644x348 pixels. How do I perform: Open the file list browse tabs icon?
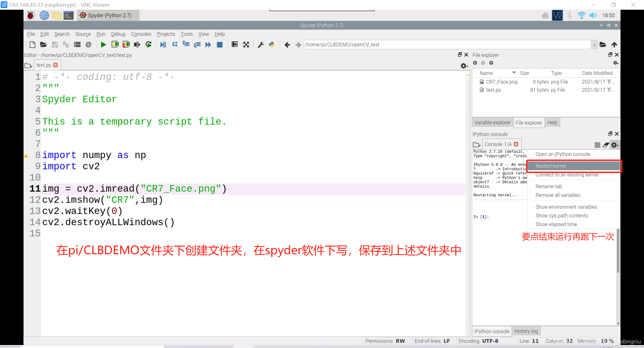77,45
